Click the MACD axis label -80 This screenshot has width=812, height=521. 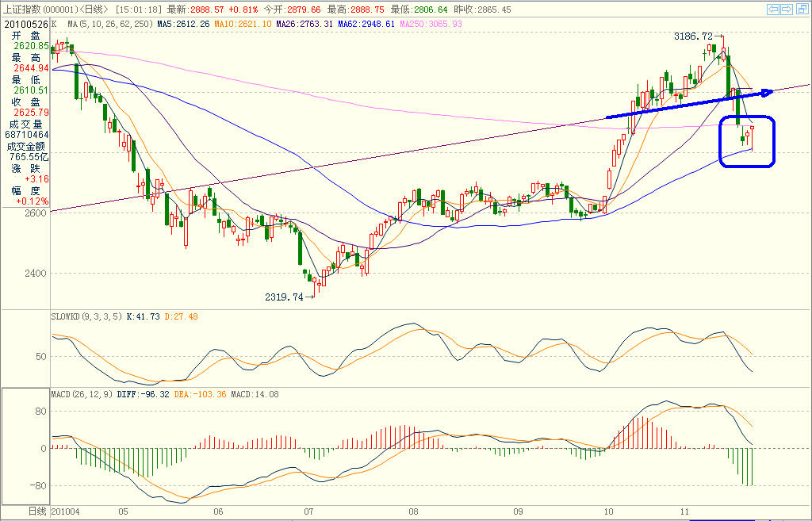coord(37,486)
